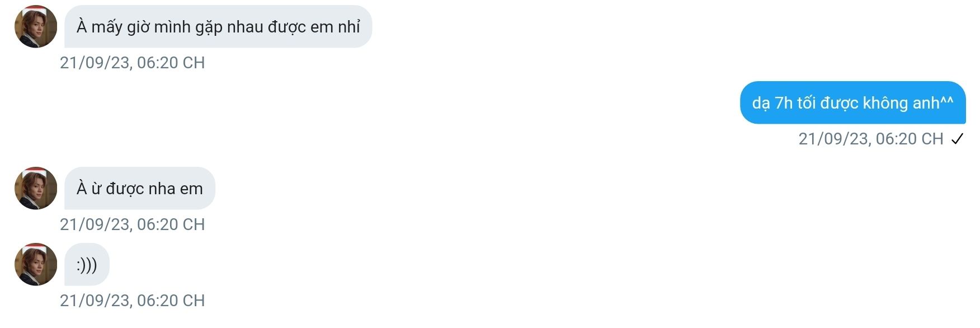
Task: Click the timestamp under "À ừ được nha em"
Action: [x=133, y=224]
